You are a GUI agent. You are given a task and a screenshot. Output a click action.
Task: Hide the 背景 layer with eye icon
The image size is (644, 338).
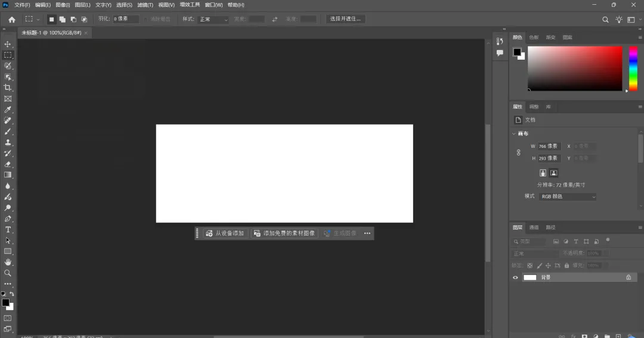[515, 278]
